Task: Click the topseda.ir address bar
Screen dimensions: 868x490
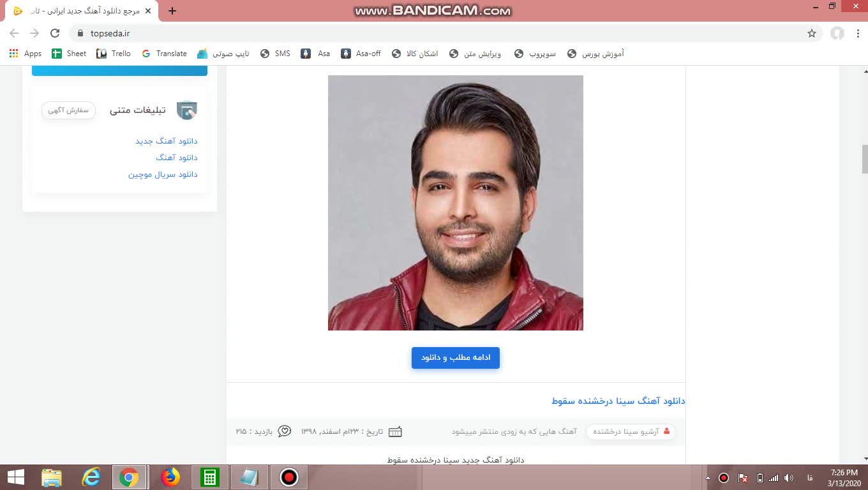Action: (x=383, y=33)
